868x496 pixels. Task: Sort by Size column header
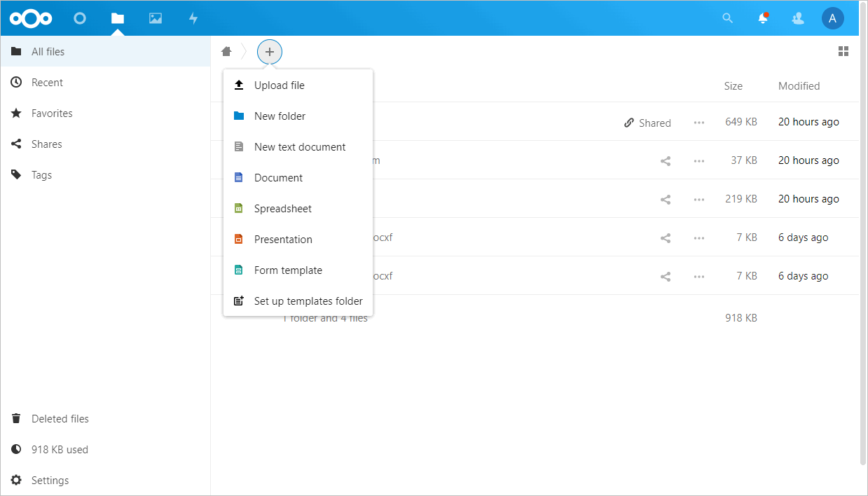(733, 85)
